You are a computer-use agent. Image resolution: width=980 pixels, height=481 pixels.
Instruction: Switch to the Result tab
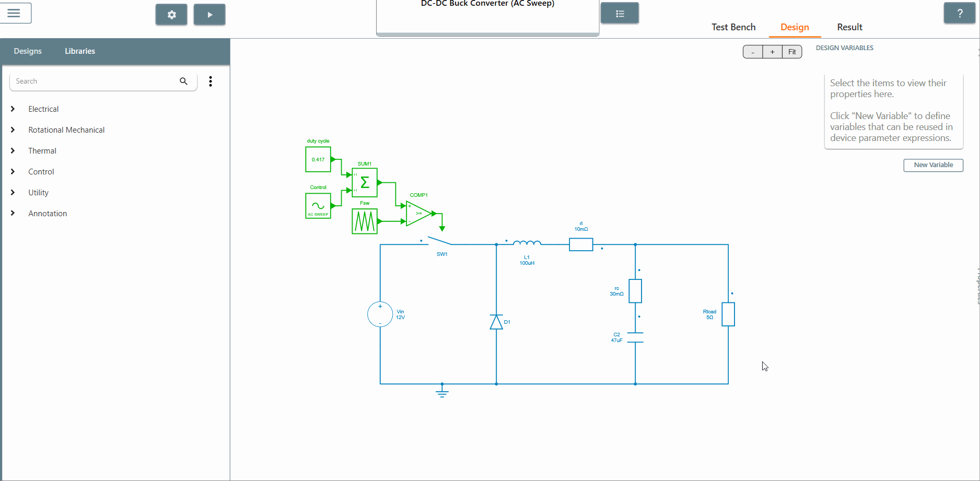coord(849,27)
